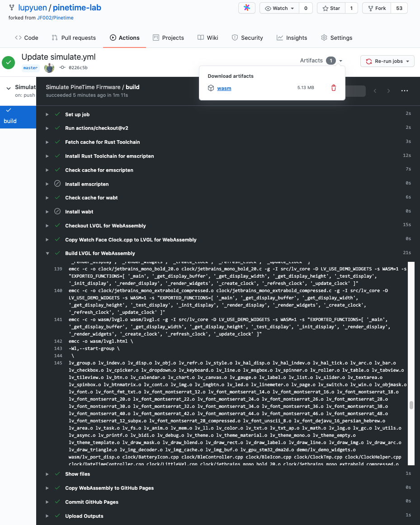Collapse the Simulate workflow sidebar group
This screenshot has width=420, height=525.
[x=9, y=88]
